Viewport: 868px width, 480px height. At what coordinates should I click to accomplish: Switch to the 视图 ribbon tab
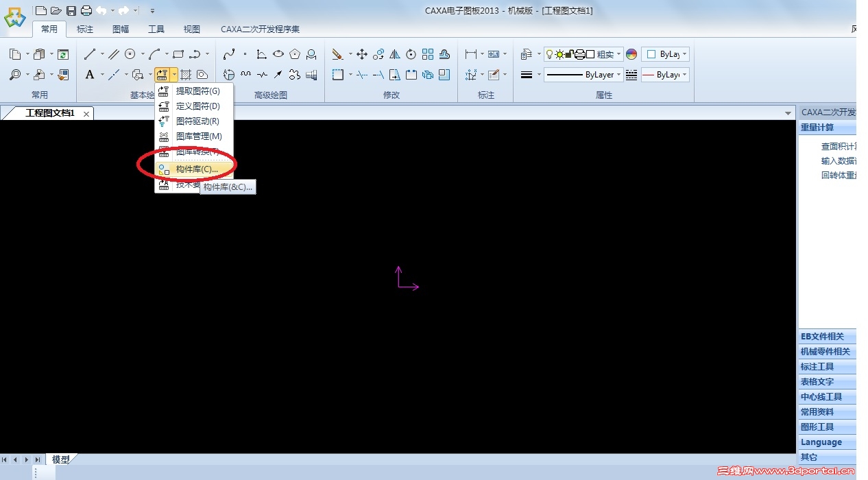[x=192, y=29]
